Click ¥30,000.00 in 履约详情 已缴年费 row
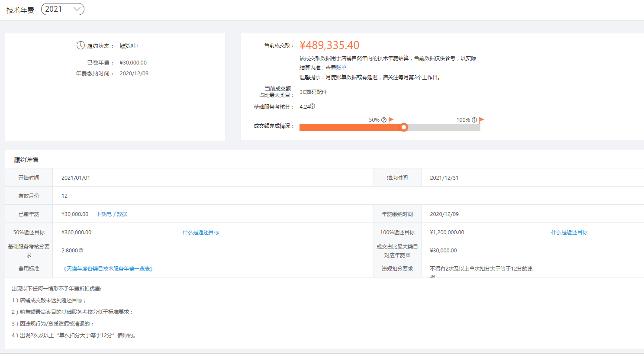644x358 pixels. tap(75, 214)
